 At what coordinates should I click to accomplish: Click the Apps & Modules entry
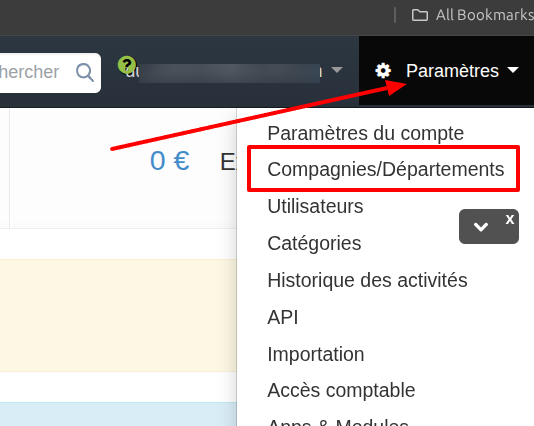338,422
